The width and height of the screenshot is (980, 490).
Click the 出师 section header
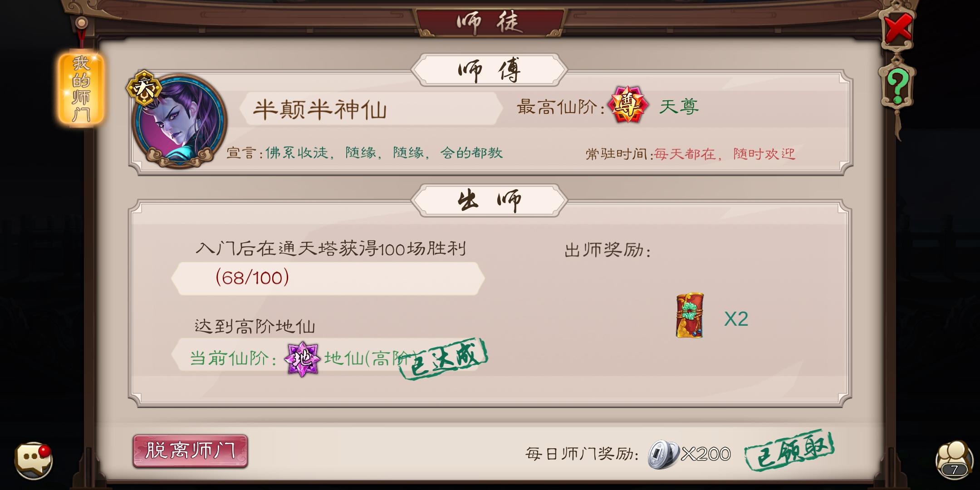click(x=489, y=200)
